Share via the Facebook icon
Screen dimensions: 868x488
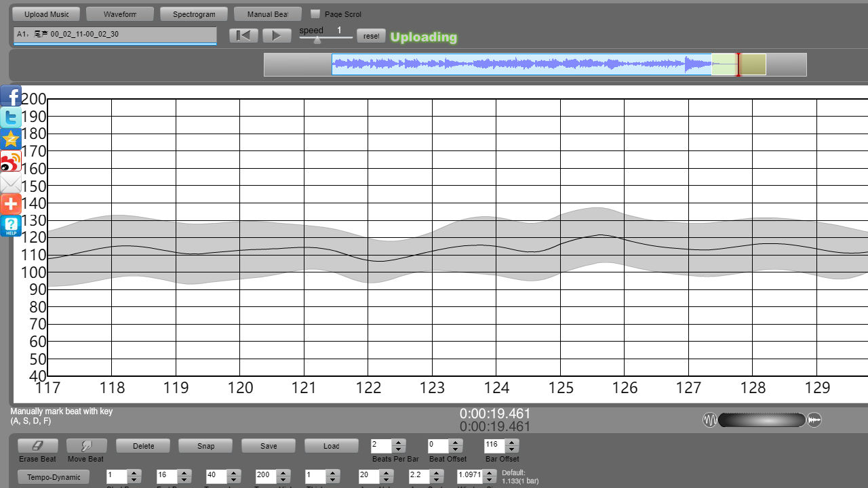click(x=11, y=96)
